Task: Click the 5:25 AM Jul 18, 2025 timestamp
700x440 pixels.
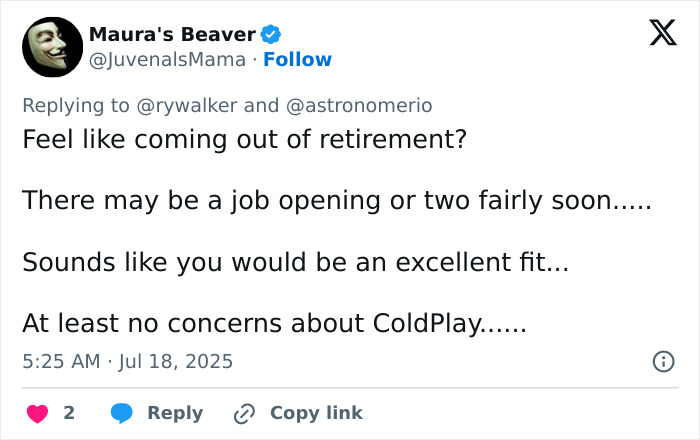Action: [127, 361]
